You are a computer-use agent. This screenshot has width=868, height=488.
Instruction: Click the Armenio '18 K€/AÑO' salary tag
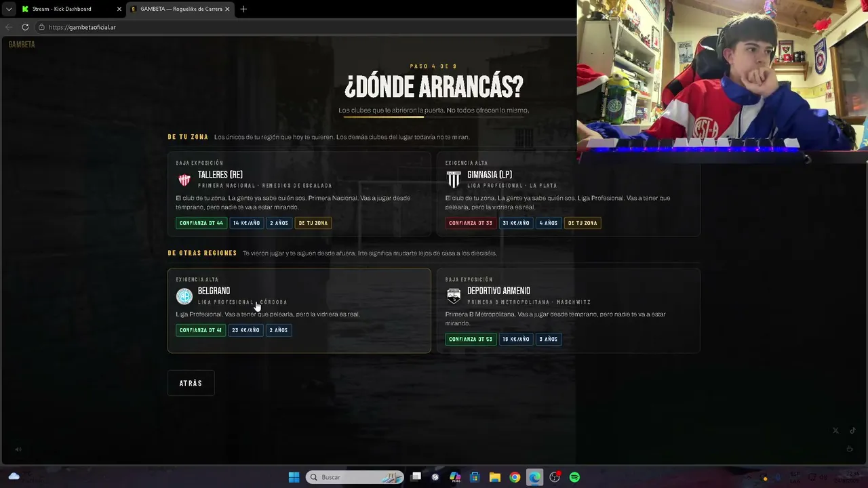click(516, 339)
